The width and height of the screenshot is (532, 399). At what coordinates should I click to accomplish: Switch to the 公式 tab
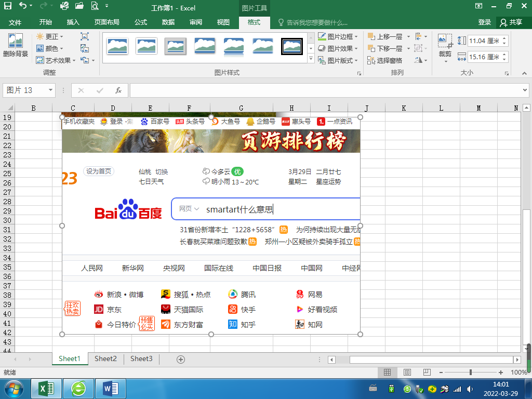tap(141, 22)
